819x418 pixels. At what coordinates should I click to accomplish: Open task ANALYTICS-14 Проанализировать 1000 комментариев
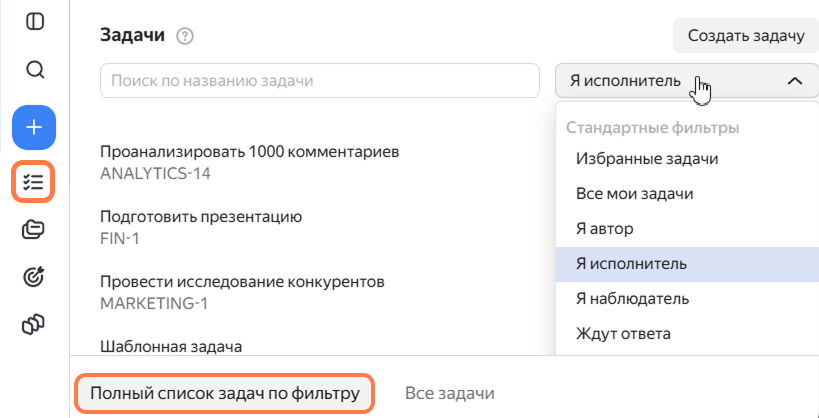tap(250, 162)
